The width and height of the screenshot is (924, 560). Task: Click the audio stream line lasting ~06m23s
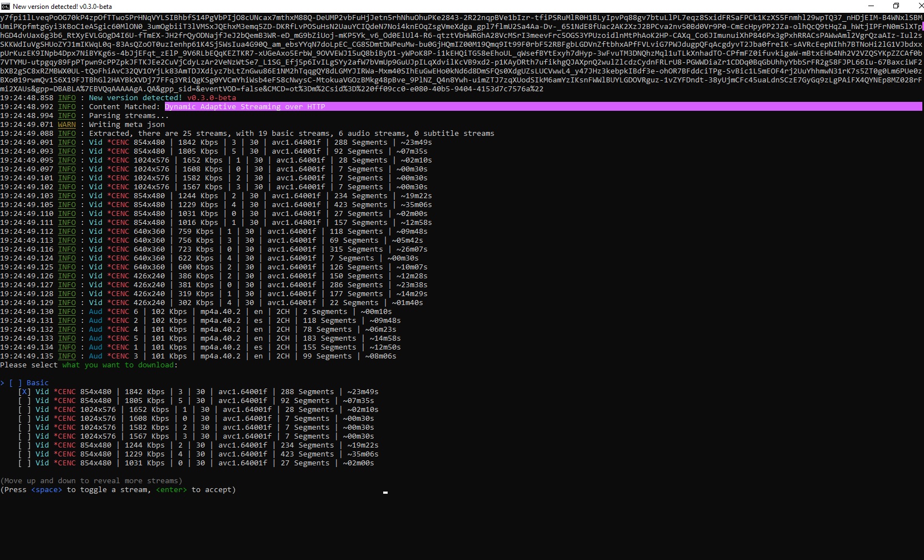click(198, 330)
